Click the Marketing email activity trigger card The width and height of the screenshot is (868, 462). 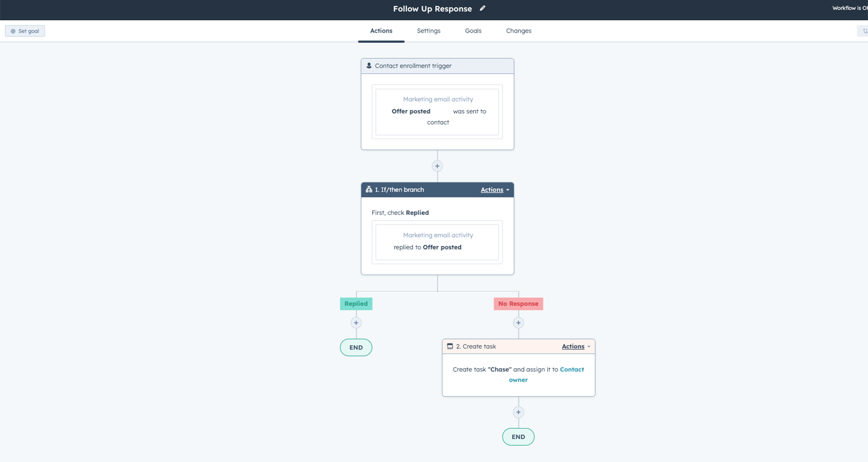(x=437, y=111)
